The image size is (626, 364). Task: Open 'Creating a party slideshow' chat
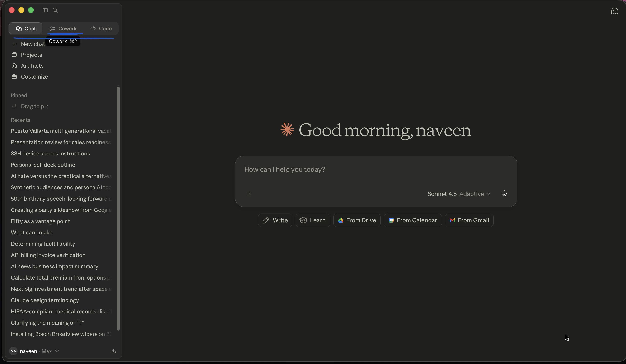coord(62,210)
